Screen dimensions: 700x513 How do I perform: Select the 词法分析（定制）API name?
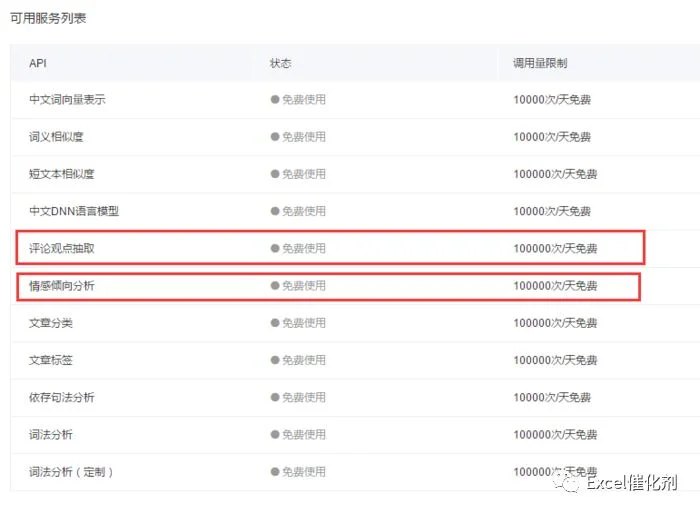click(x=71, y=472)
